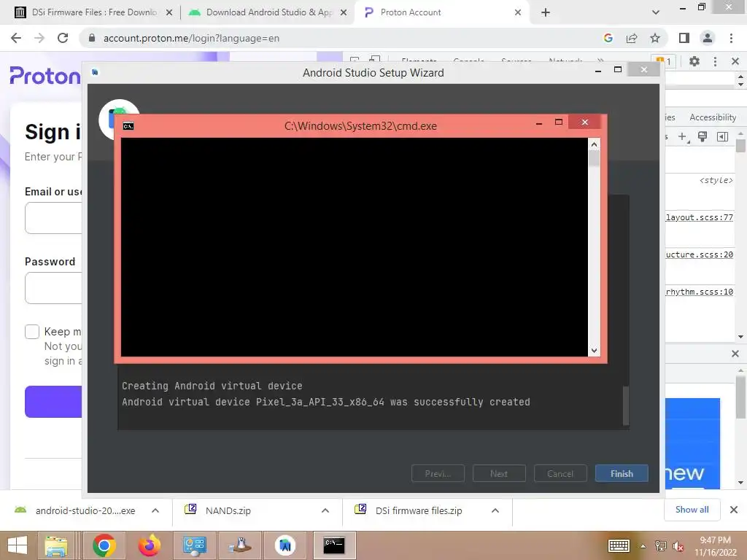Click Finish in Setup Wizard
Screen dimensions: 747x560
(x=622, y=474)
